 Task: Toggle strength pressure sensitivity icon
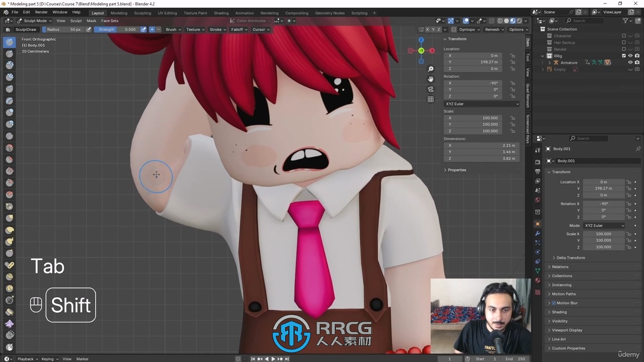pos(143,29)
